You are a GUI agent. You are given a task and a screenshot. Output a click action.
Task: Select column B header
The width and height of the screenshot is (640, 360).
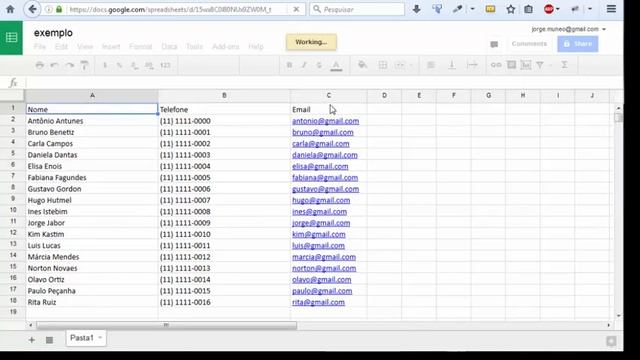(x=224, y=96)
